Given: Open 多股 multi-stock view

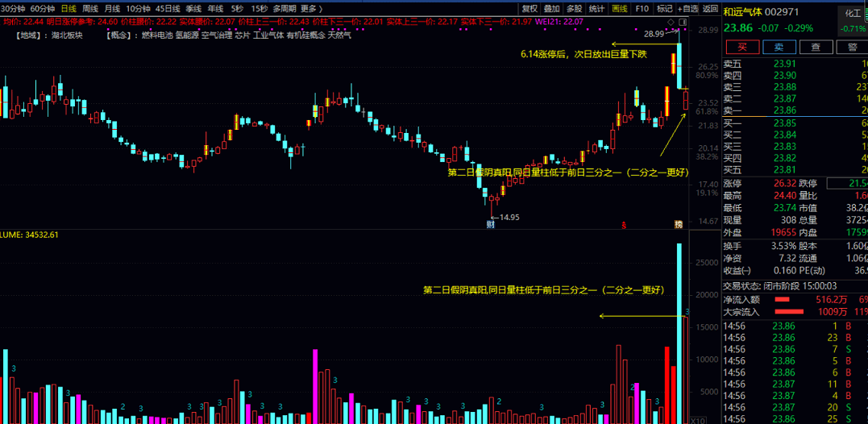Looking at the screenshot, I should point(574,8).
